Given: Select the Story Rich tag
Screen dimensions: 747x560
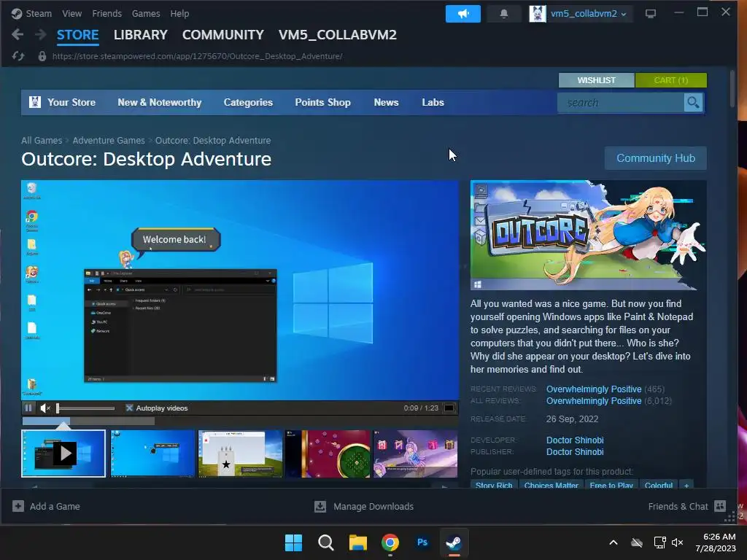Looking at the screenshot, I should click(x=494, y=485).
